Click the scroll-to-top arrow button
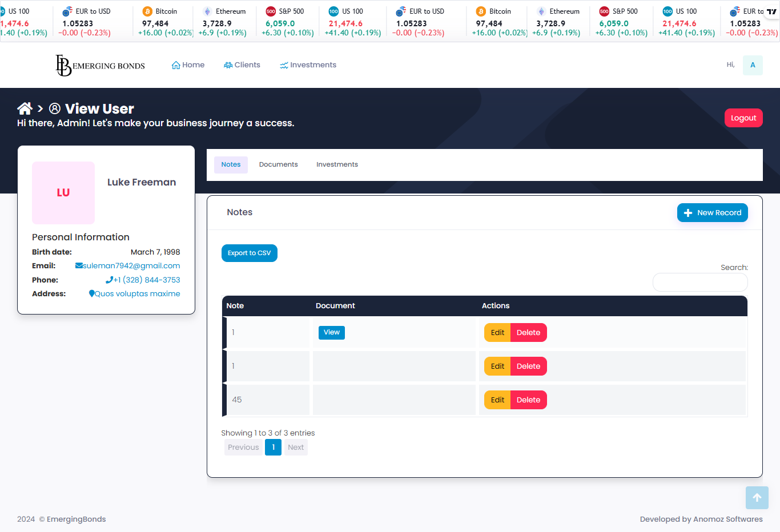Image resolution: width=780 pixels, height=532 pixels. [757, 498]
